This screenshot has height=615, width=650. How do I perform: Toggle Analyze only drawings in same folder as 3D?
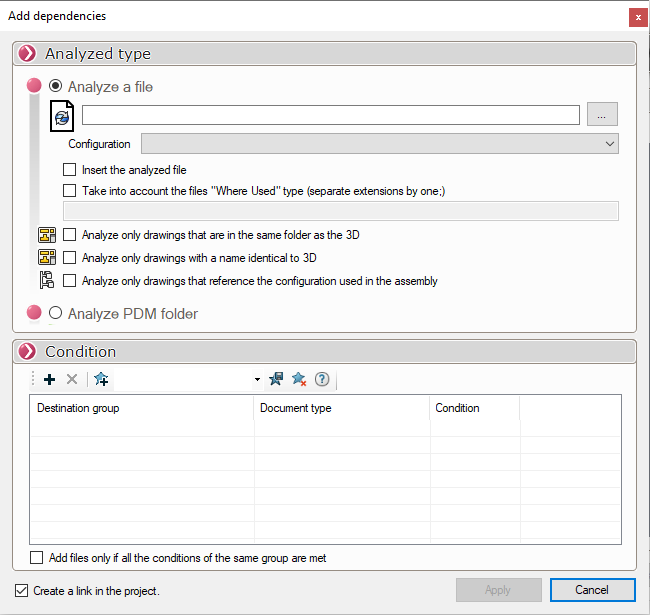pyautogui.click(x=70, y=235)
